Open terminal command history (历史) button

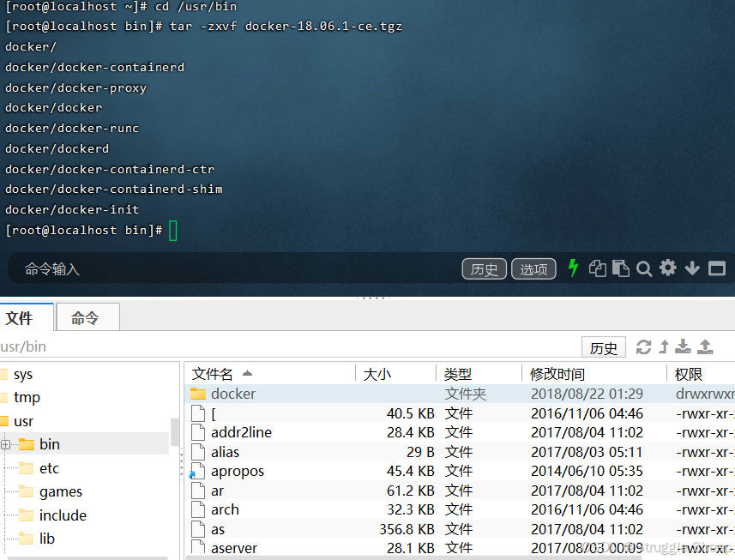[x=485, y=269]
